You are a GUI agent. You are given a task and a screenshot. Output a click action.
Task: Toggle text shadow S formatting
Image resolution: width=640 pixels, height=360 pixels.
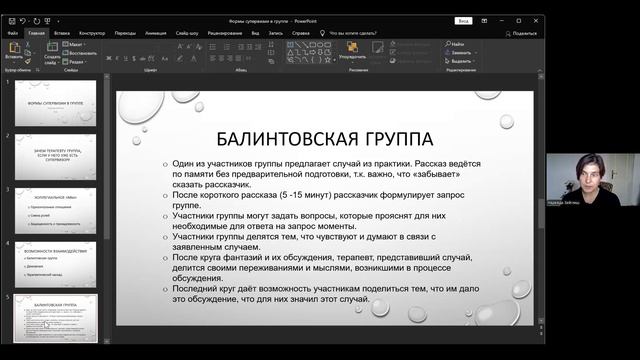click(x=134, y=59)
